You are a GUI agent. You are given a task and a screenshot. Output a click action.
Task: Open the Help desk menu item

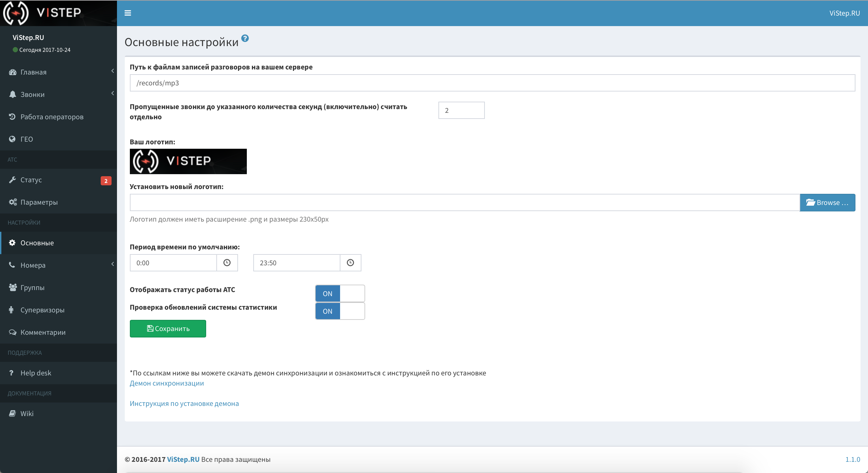tap(36, 373)
